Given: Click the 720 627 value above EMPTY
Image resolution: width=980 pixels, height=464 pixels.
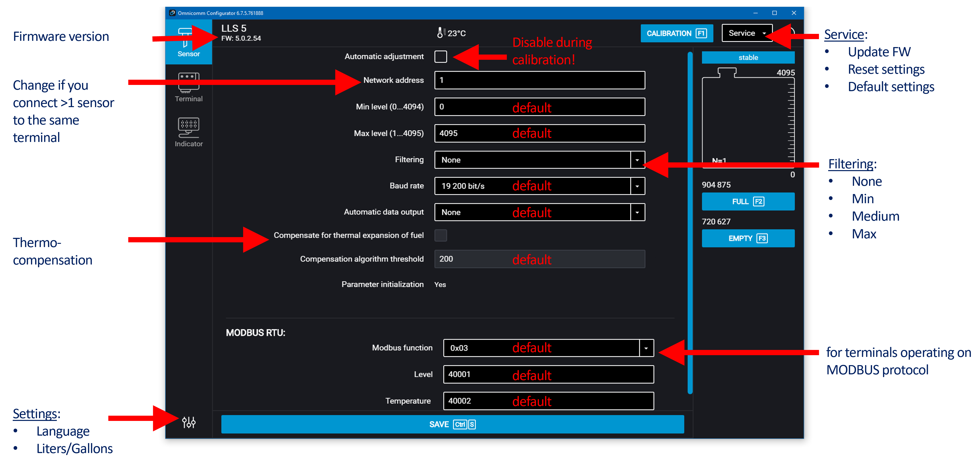Looking at the screenshot, I should [x=716, y=222].
